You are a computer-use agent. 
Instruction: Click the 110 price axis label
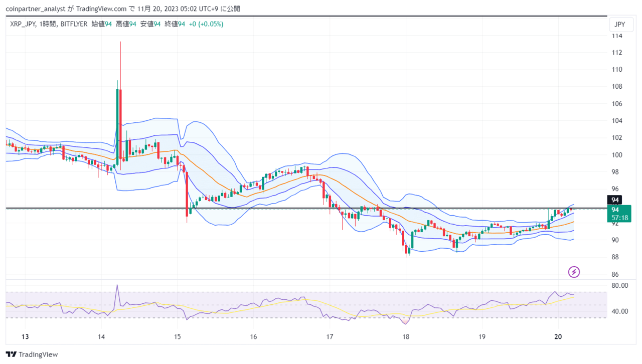[616, 70]
